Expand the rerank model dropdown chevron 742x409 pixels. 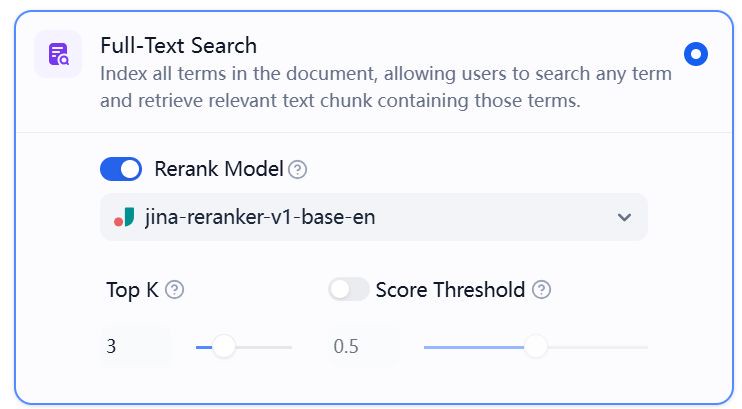pos(625,217)
